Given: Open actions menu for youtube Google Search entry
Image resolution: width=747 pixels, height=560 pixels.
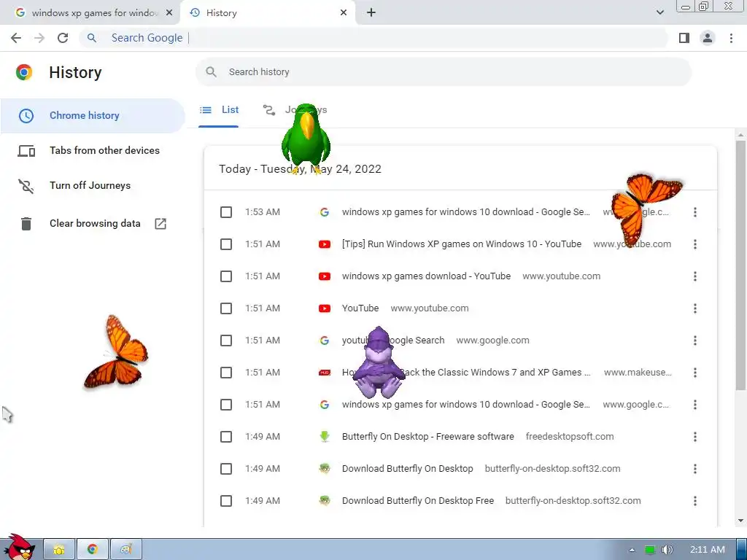Looking at the screenshot, I should 695,341.
